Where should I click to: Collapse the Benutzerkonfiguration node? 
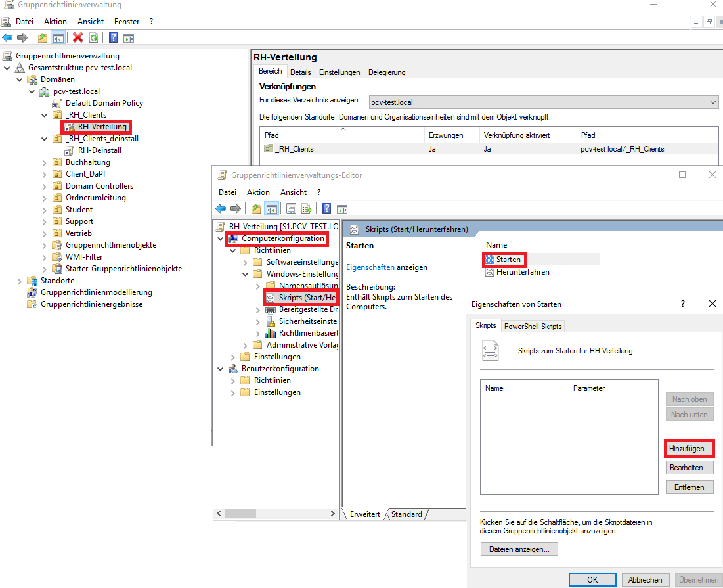click(x=220, y=369)
